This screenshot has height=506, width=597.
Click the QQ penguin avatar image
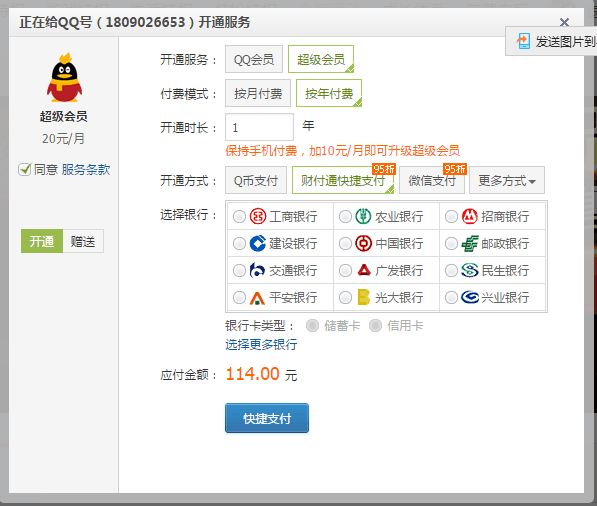[64, 77]
